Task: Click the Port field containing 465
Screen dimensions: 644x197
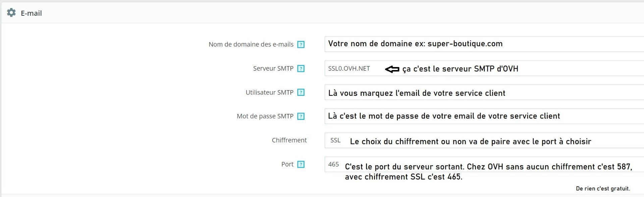Action: click(484, 164)
